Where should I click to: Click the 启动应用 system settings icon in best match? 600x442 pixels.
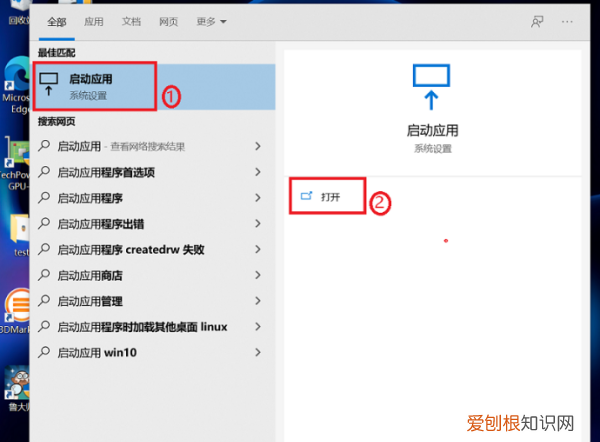(49, 84)
